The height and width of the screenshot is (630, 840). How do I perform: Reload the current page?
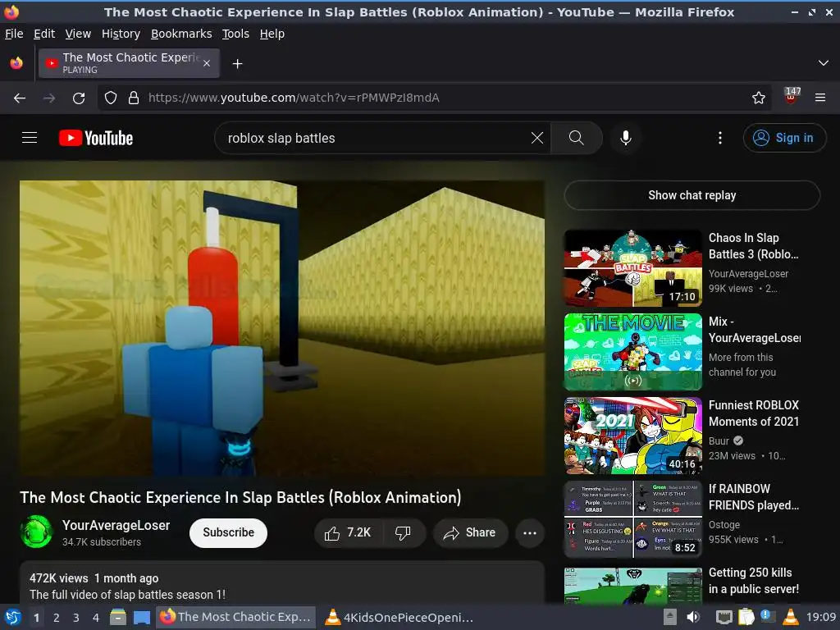79,98
